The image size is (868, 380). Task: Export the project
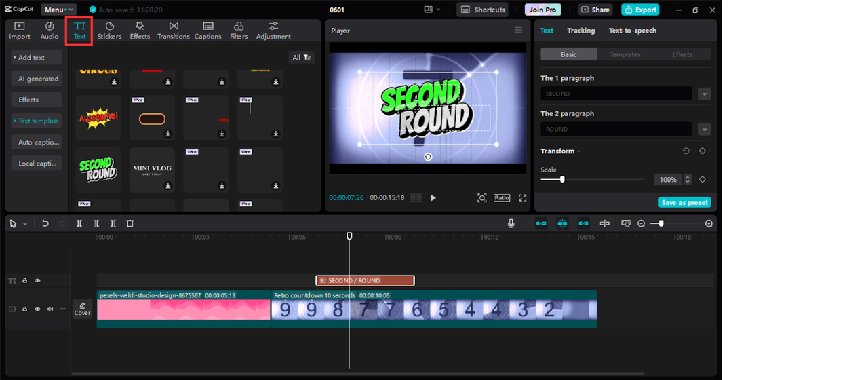pos(640,9)
